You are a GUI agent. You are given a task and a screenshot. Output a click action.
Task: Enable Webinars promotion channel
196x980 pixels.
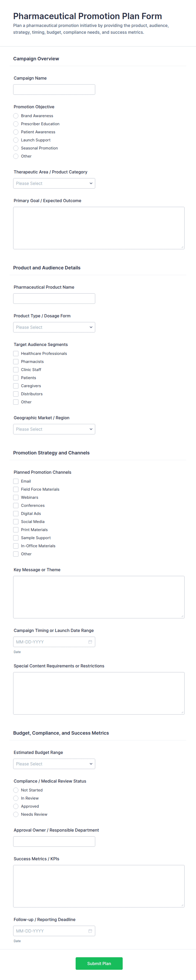16,497
